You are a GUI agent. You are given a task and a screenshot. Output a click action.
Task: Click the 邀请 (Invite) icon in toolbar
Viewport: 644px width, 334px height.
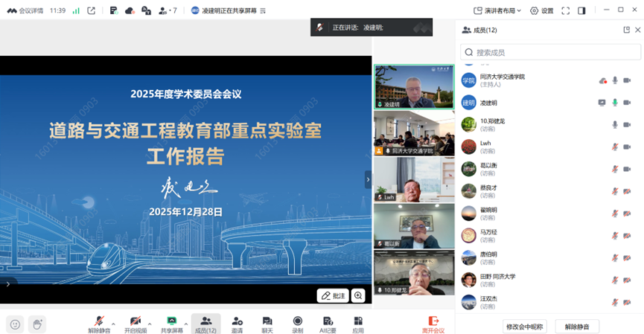click(x=237, y=324)
